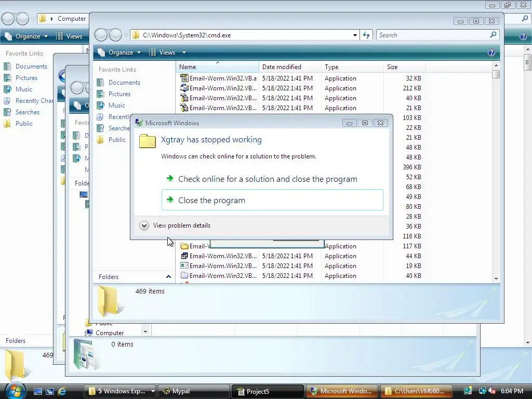Sort by the Date modified column header
The image size is (532, 399).
(x=290, y=67)
